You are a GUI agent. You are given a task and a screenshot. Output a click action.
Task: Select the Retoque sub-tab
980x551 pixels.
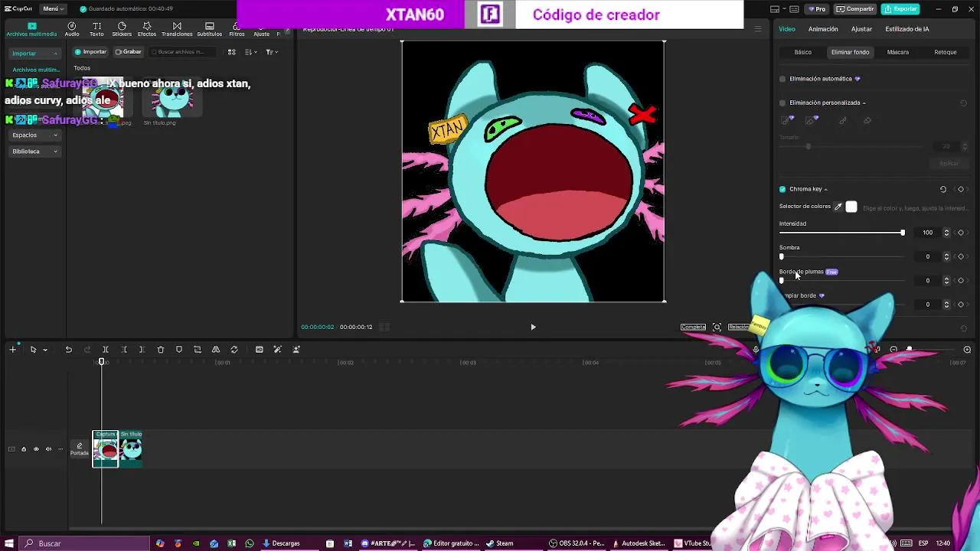(x=946, y=52)
